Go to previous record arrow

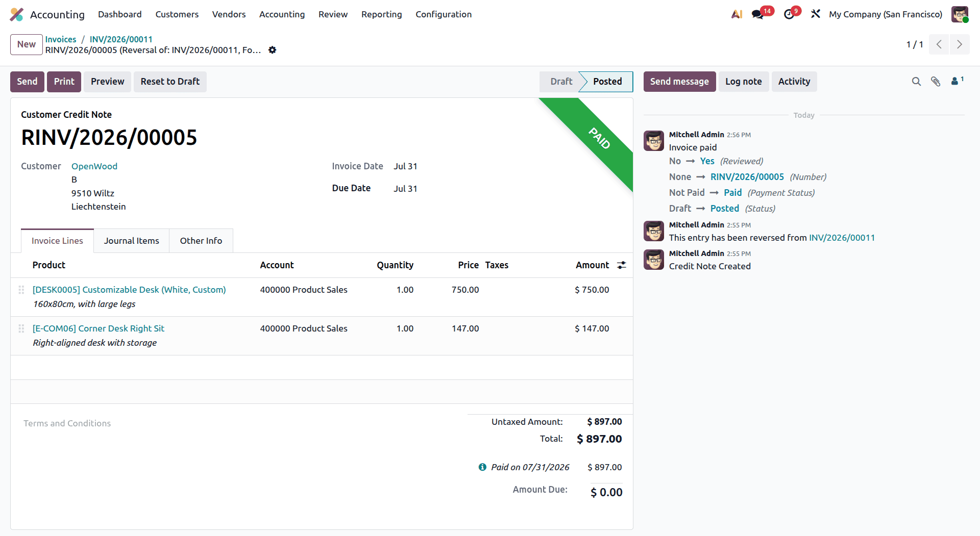pos(939,44)
